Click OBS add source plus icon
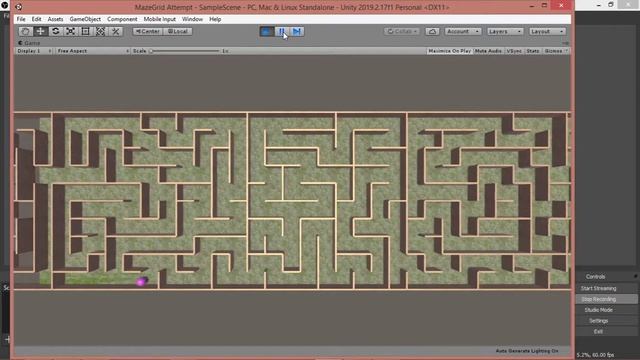 [7, 339]
